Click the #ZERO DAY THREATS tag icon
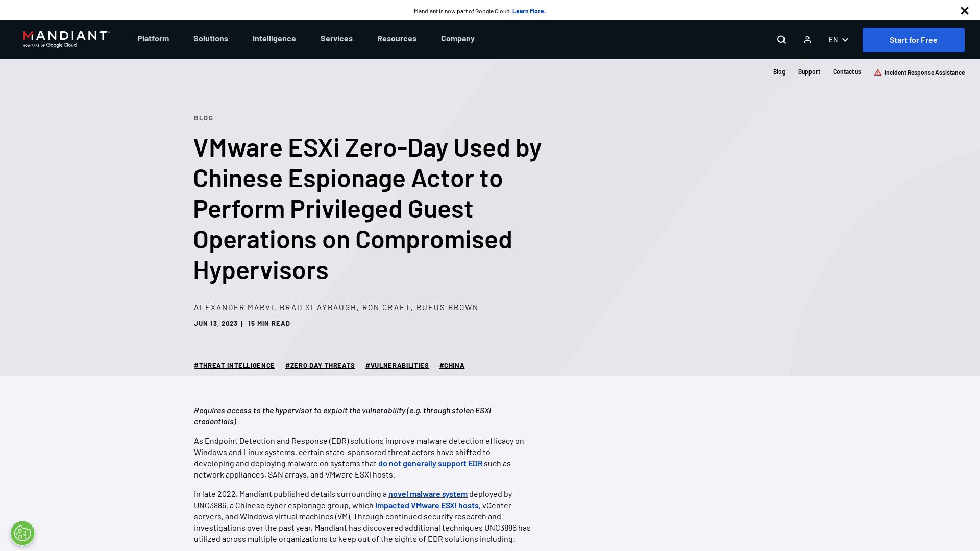Screen dimensions: 980x551 (320, 365)
